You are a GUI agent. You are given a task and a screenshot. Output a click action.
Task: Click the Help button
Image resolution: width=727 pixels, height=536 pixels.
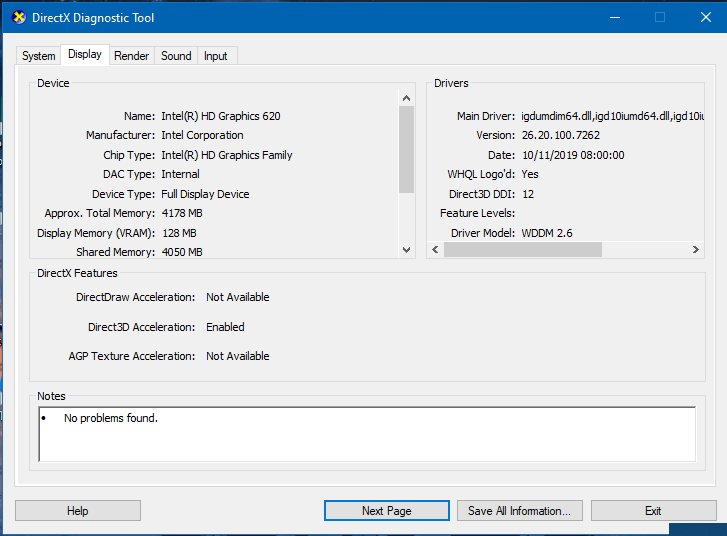point(77,510)
